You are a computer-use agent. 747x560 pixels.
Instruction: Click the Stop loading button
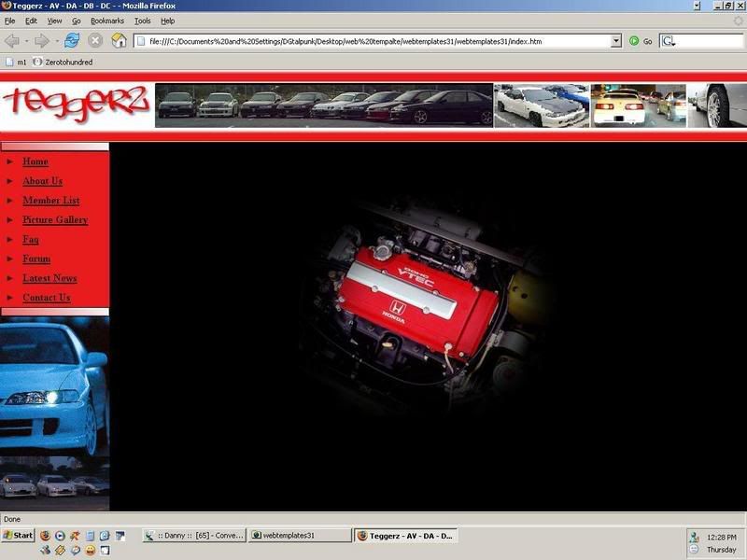tap(95, 40)
